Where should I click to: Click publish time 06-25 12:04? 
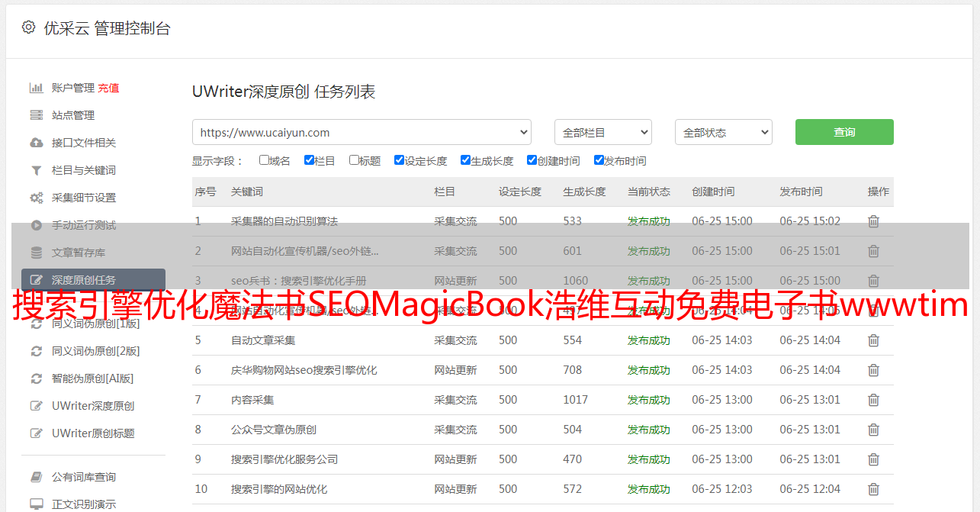tap(810, 489)
